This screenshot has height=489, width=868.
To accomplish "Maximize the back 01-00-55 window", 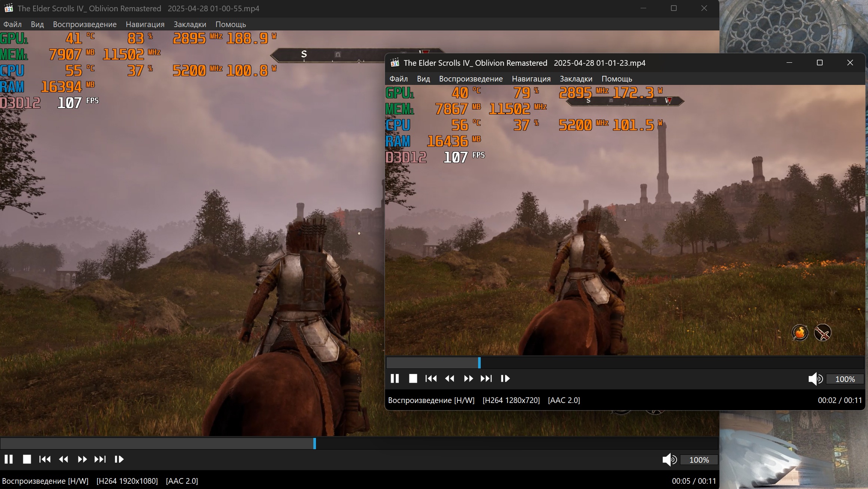I will 674,8.
